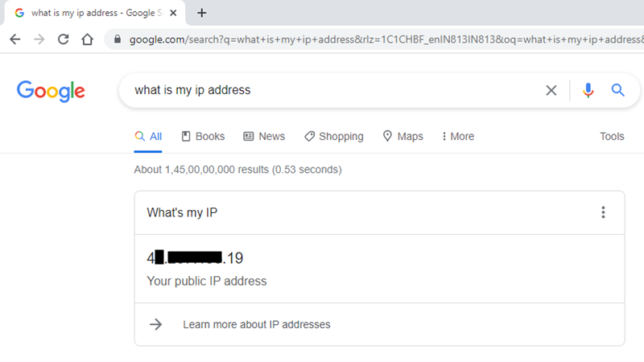Image resolution: width=644 pixels, height=362 pixels.
Task: Open the More search filters menu
Action: (458, 136)
